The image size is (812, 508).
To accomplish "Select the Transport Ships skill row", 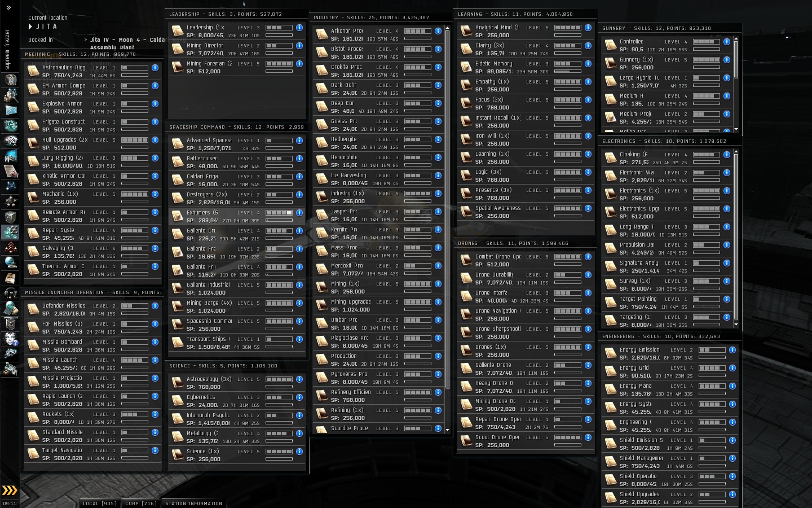I will pyautogui.click(x=237, y=343).
